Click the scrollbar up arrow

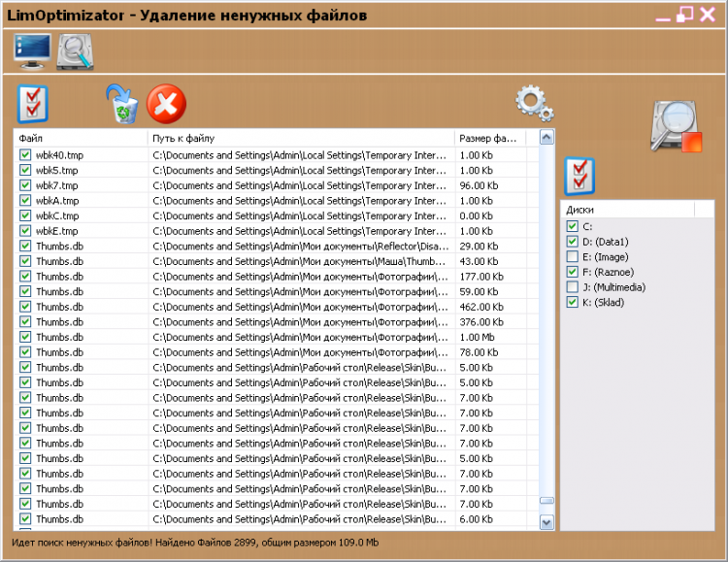point(546,138)
